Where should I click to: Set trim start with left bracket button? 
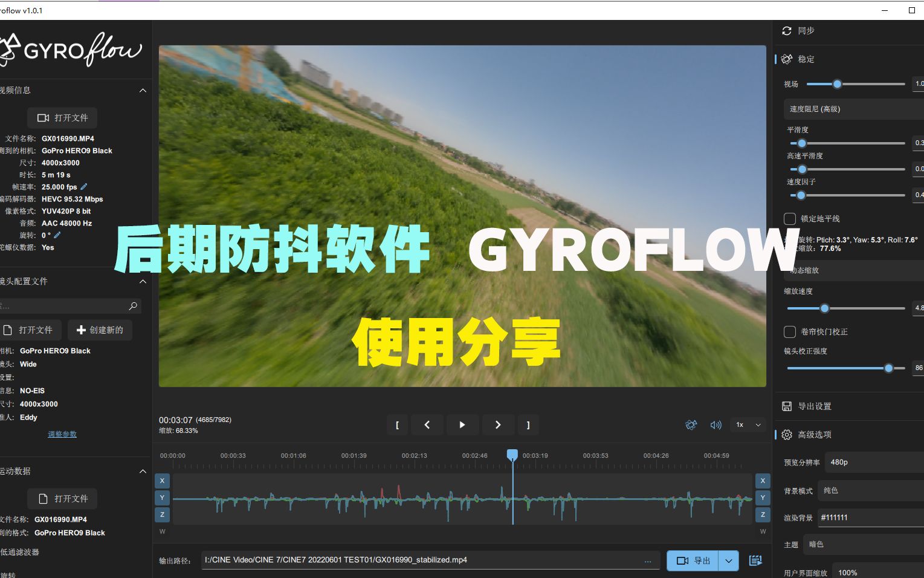(397, 425)
